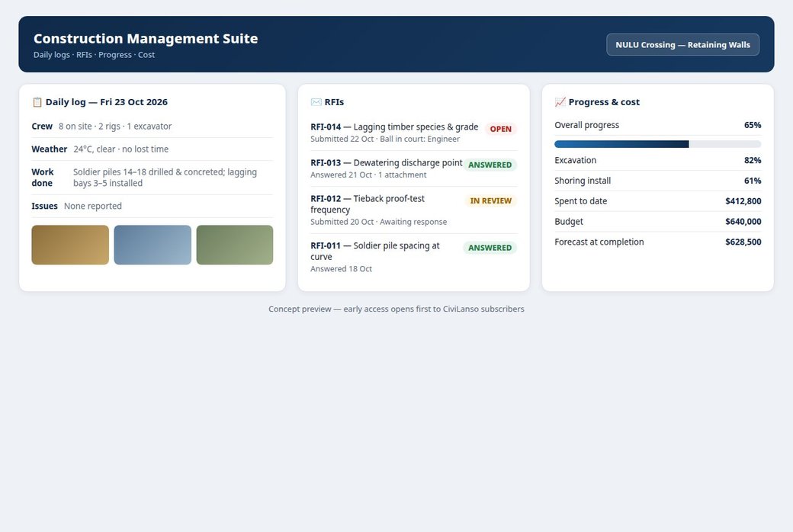Click the 61% shoring install value
This screenshot has height=532, width=793.
(753, 181)
